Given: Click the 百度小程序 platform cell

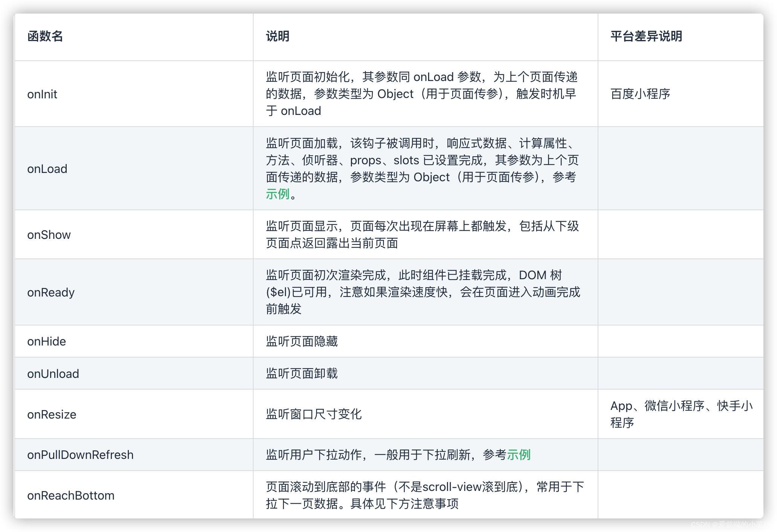Looking at the screenshot, I should coord(640,94).
